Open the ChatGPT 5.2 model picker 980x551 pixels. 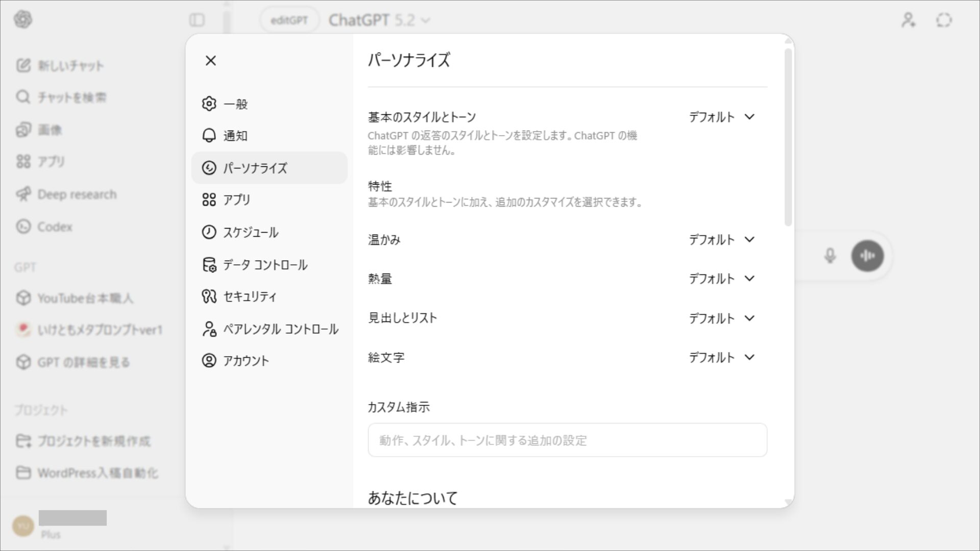[x=380, y=20]
